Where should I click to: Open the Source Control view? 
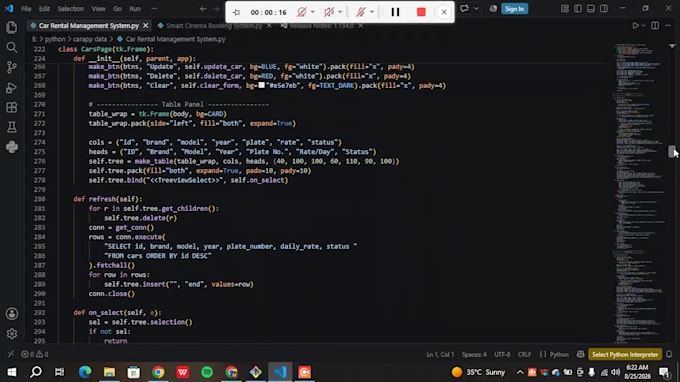click(x=12, y=67)
